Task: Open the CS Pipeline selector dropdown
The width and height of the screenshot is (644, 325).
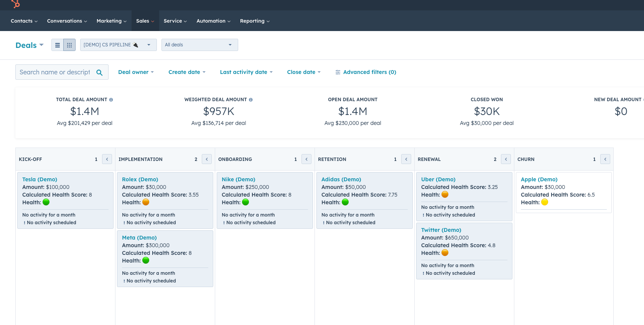Action: [x=119, y=45]
